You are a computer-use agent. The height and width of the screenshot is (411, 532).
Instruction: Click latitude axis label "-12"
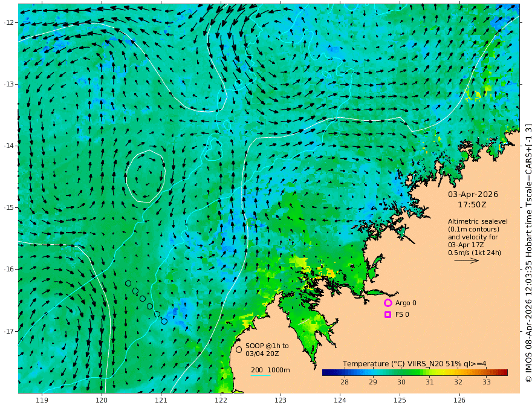[x=9, y=22]
